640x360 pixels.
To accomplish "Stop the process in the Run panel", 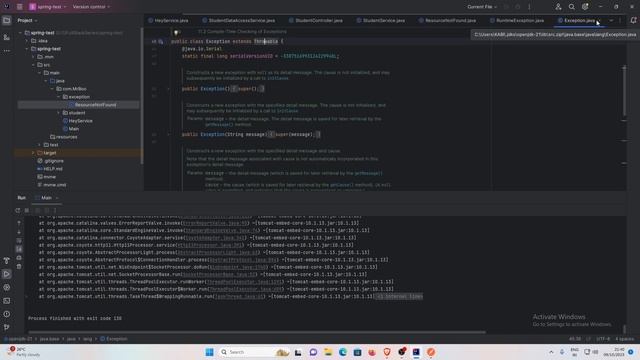I will click(27, 210).
